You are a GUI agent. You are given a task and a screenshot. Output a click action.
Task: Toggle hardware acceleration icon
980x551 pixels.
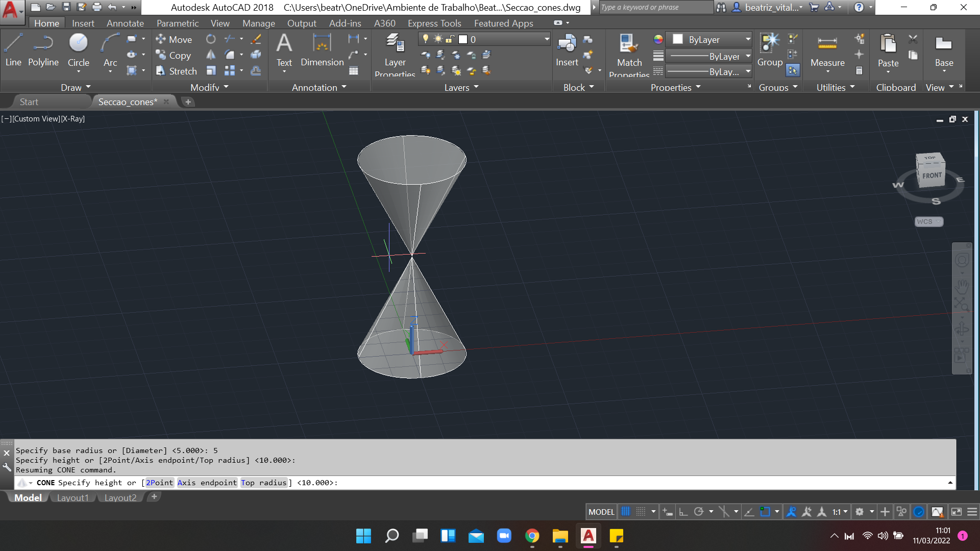pyautogui.click(x=919, y=511)
